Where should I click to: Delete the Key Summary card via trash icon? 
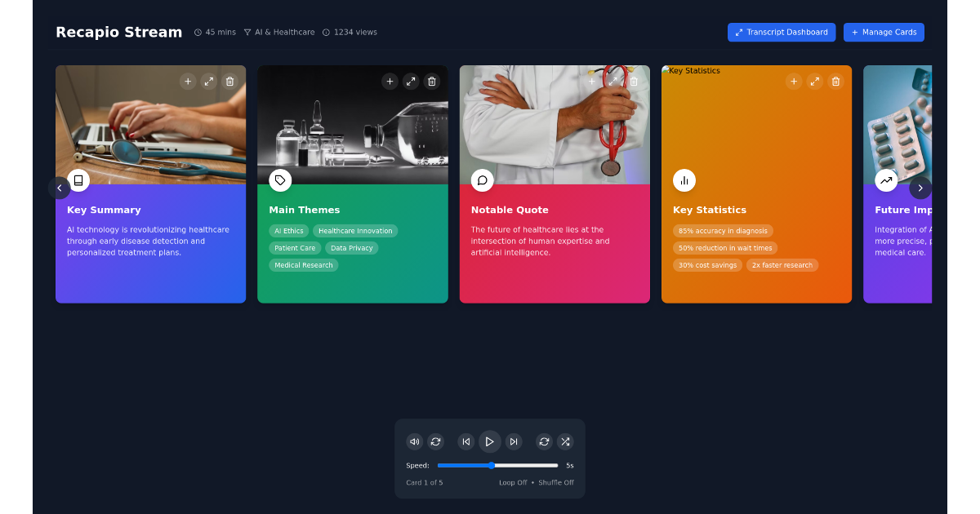pyautogui.click(x=229, y=81)
